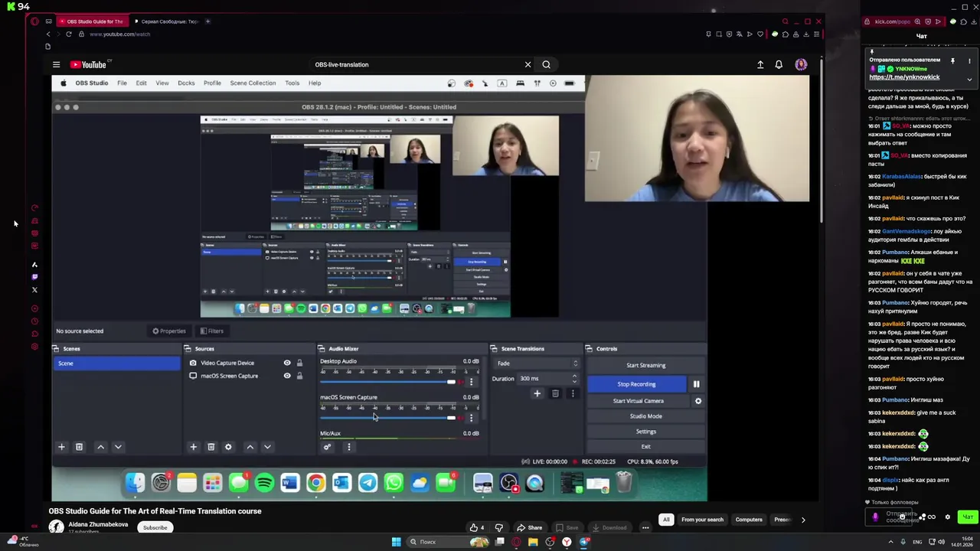
Task: Pause recording with the pause icon
Action: (x=696, y=384)
